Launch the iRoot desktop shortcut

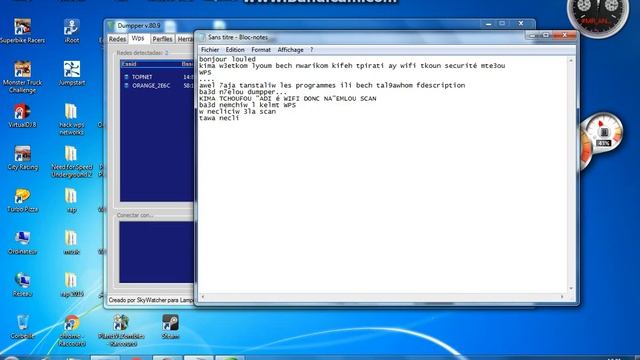71,31
